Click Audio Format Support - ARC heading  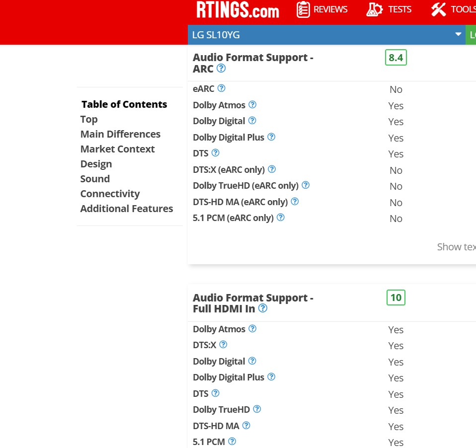(253, 63)
